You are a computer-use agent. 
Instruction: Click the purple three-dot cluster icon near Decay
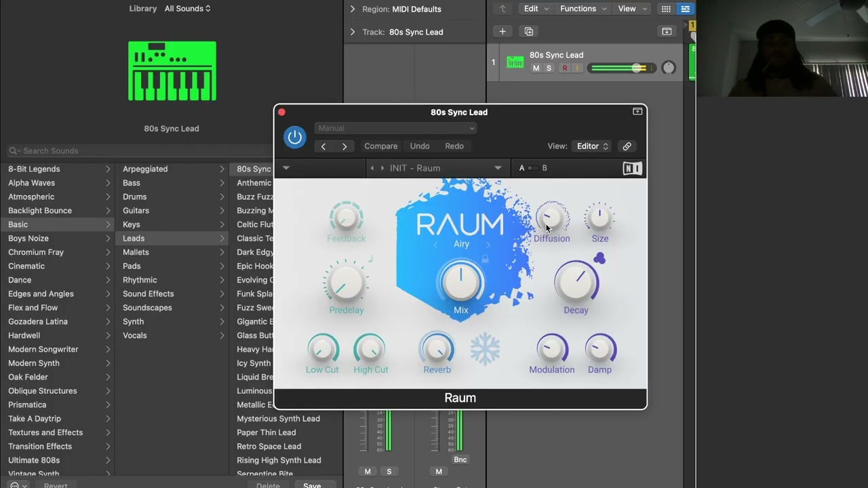pyautogui.click(x=599, y=258)
